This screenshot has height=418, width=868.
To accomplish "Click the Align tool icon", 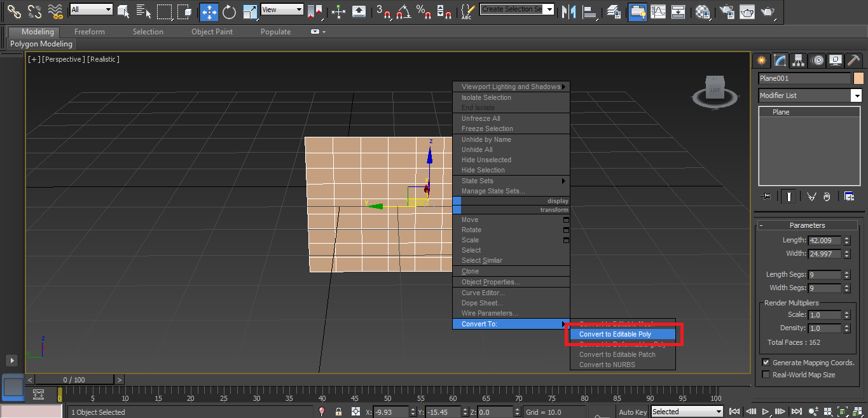I will (590, 11).
